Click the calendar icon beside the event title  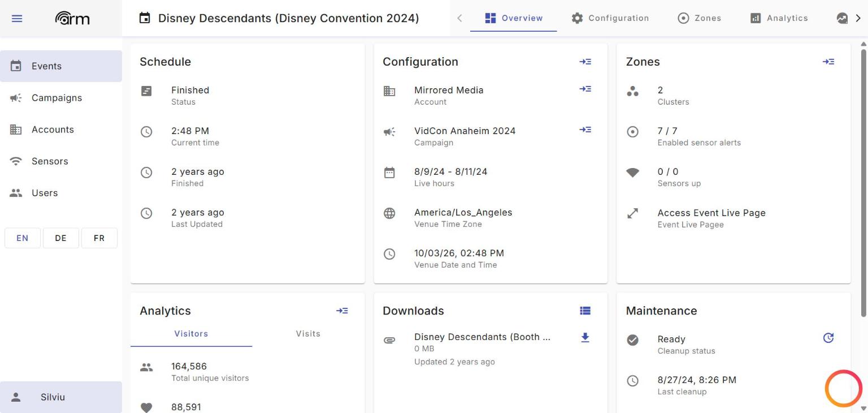click(x=145, y=19)
